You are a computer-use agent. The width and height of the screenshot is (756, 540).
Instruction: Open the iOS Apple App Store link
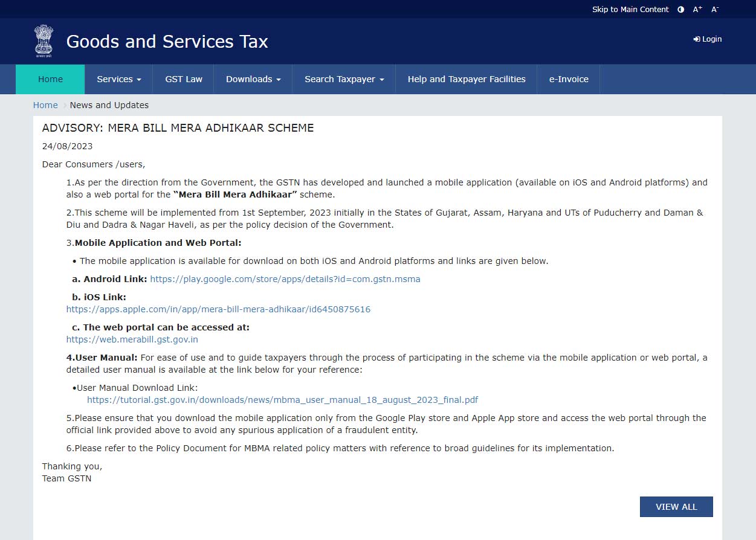(218, 309)
